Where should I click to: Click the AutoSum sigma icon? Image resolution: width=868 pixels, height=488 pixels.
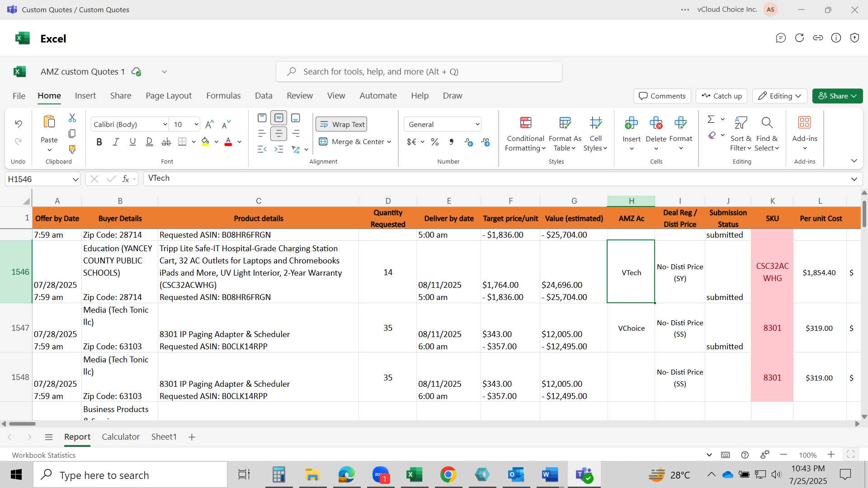click(x=711, y=119)
